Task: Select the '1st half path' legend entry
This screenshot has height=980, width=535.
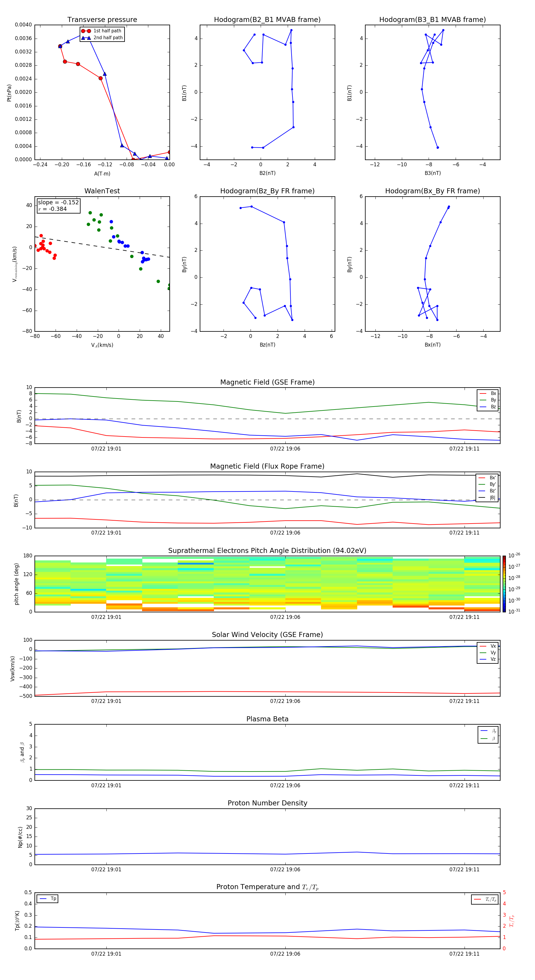Action: [x=102, y=31]
